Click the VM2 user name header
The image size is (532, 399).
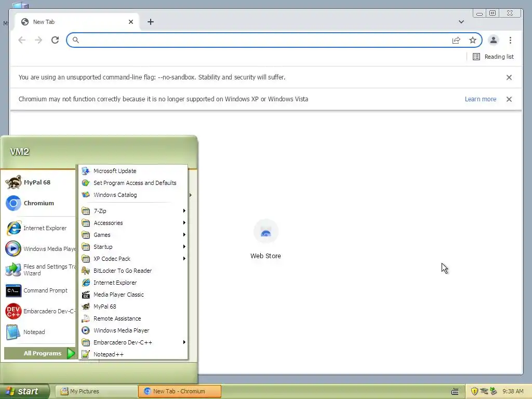[19, 152]
